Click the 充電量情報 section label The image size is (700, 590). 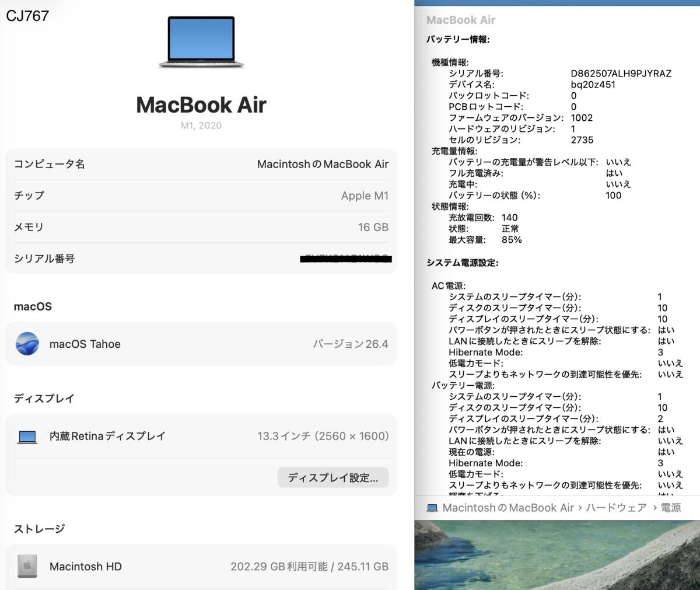coord(454,151)
